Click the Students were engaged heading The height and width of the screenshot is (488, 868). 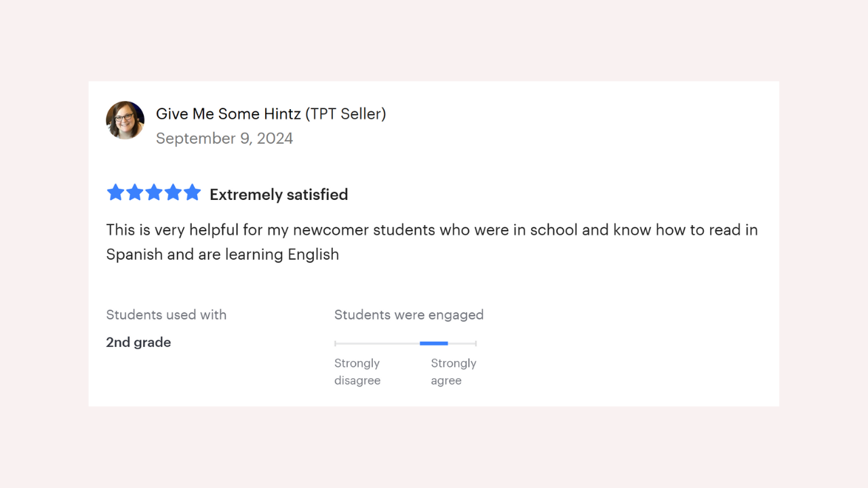tap(409, 314)
